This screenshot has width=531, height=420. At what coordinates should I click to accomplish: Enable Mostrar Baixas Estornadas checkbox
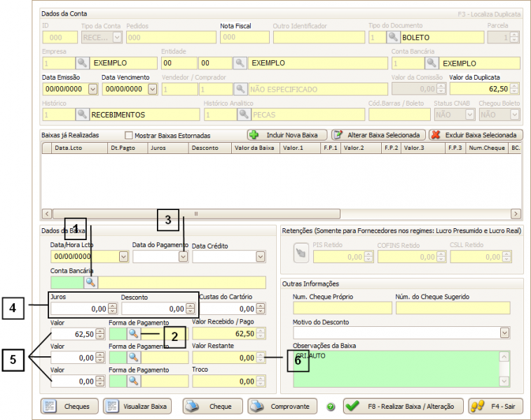pyautogui.click(x=128, y=135)
